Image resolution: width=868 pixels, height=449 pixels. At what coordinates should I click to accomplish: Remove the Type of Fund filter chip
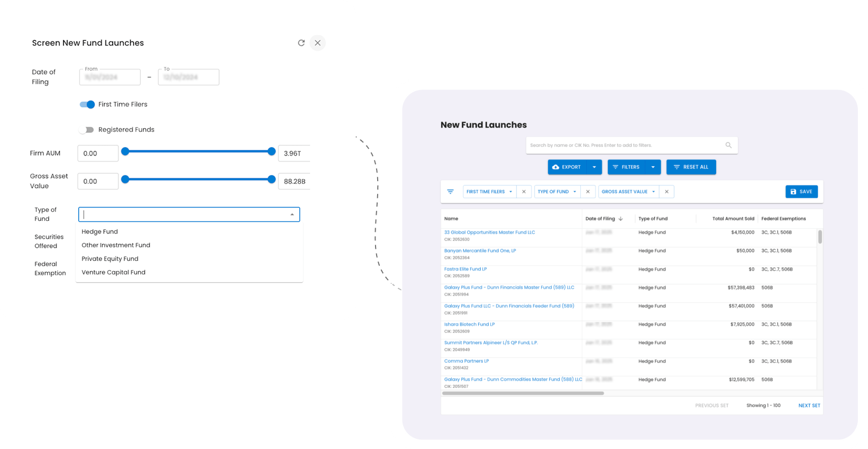click(x=588, y=192)
